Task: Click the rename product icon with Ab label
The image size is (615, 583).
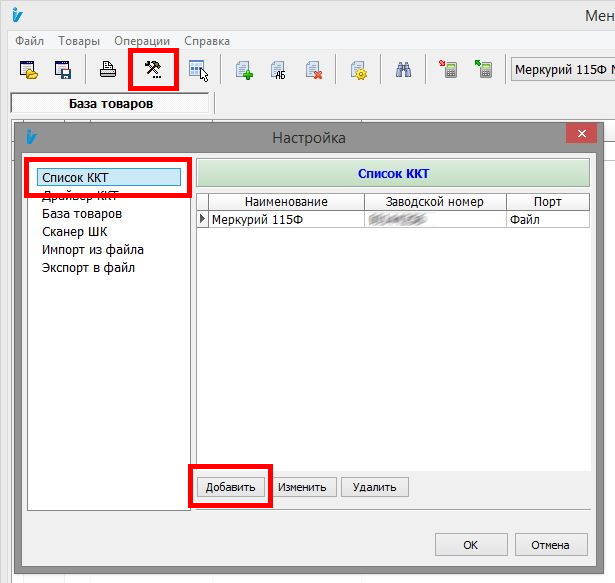Action: coord(278,70)
